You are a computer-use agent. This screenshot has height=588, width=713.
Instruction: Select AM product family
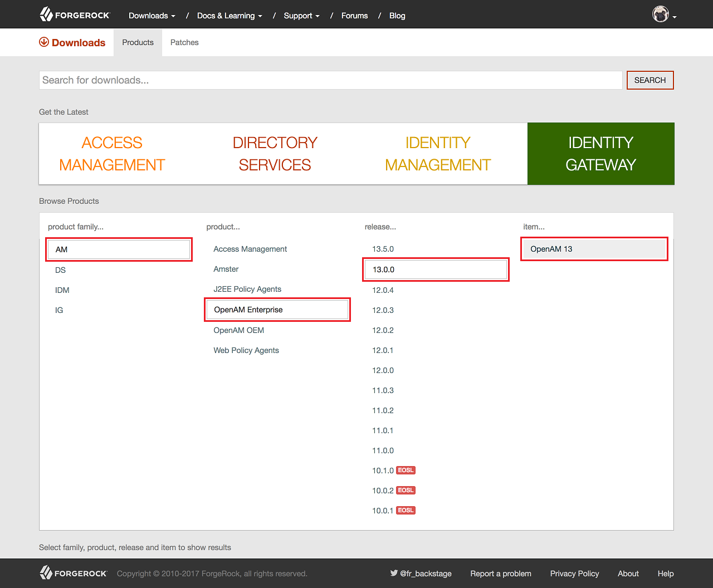(x=119, y=249)
